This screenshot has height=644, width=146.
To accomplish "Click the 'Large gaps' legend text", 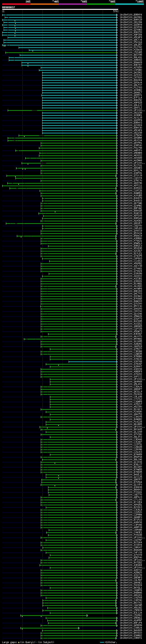I will point(10,642).
